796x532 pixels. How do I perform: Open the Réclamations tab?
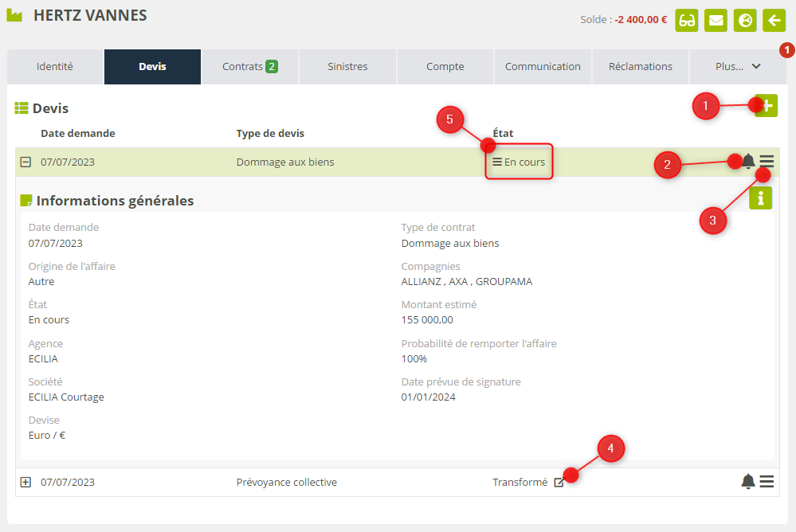click(641, 67)
